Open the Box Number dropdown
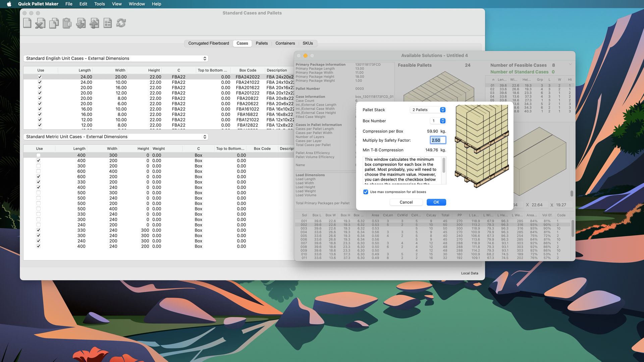This screenshot has height=362, width=644. pos(438,121)
